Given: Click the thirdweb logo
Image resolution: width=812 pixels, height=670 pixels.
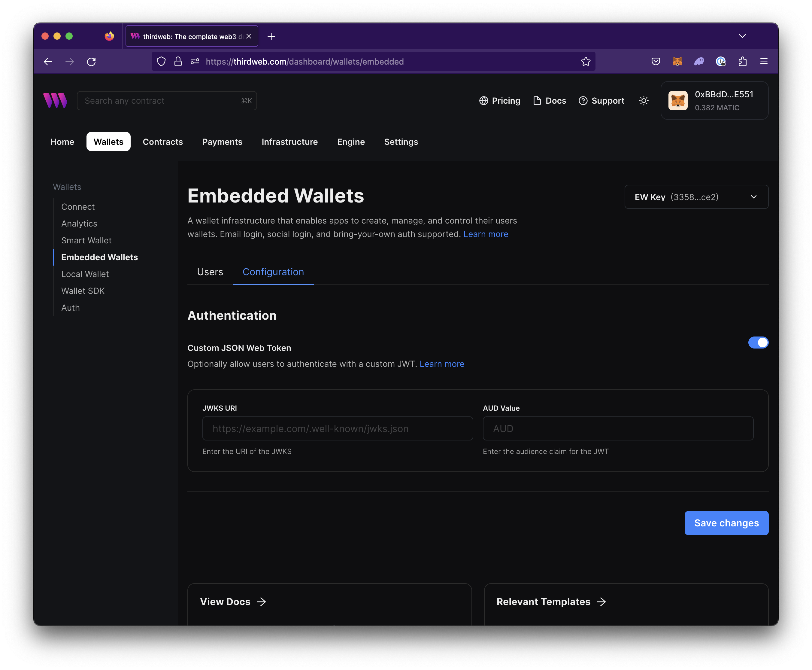Looking at the screenshot, I should click(55, 100).
